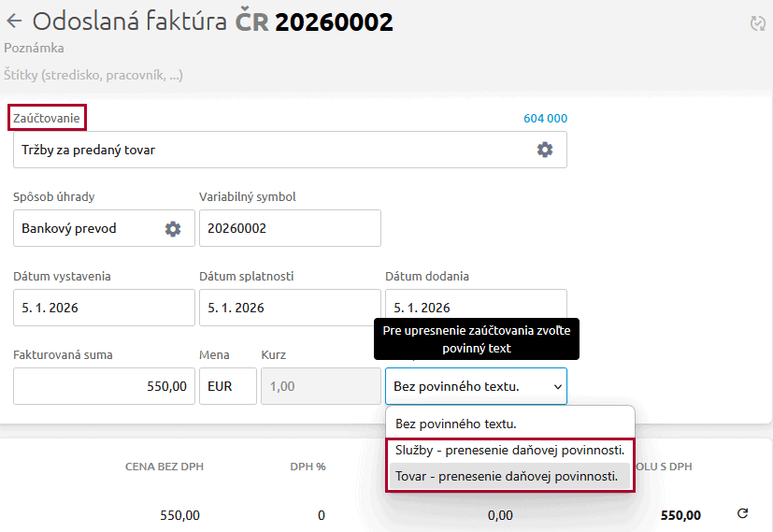The width and height of the screenshot is (773, 532).
Task: Open the Bez povinného textu dropdown
Action: (x=476, y=385)
